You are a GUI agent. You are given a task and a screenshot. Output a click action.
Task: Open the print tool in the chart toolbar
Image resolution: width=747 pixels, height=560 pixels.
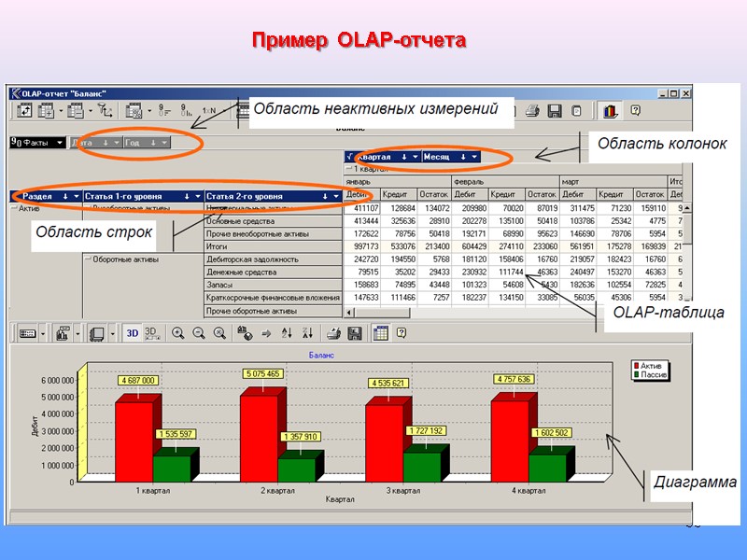coord(333,331)
